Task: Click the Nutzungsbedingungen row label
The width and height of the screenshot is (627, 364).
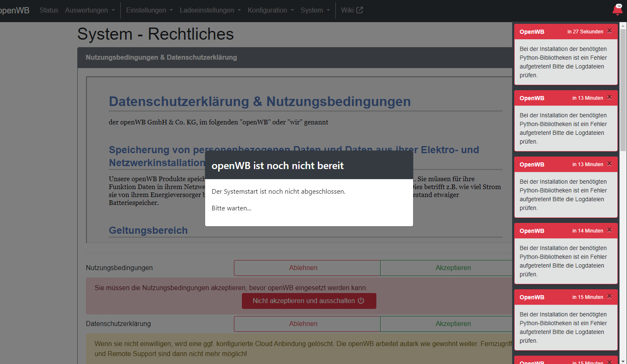Action: tap(119, 268)
